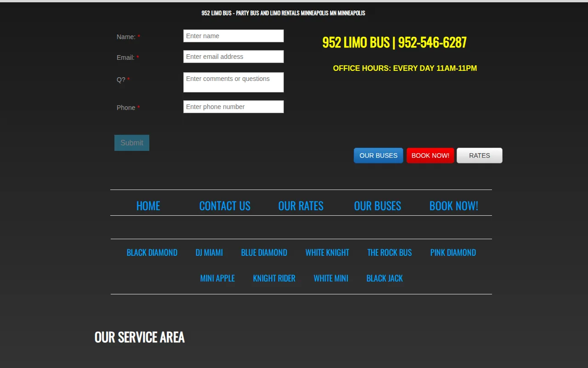View the BLACK DIAMOND bus link
The height and width of the screenshot is (368, 588).
point(152,253)
